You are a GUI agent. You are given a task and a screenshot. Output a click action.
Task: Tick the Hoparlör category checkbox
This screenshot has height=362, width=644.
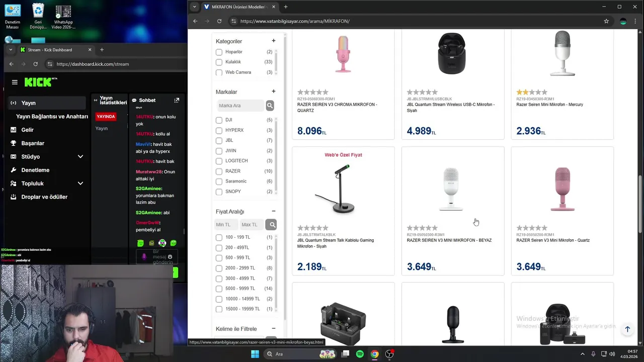[219, 52]
